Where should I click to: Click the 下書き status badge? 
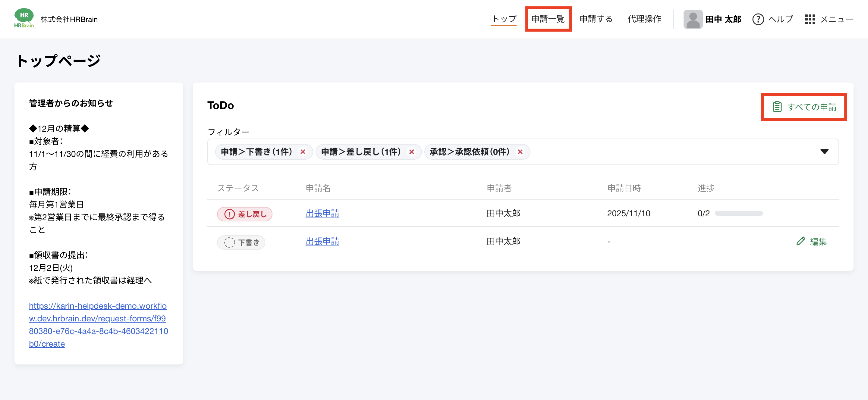(241, 242)
